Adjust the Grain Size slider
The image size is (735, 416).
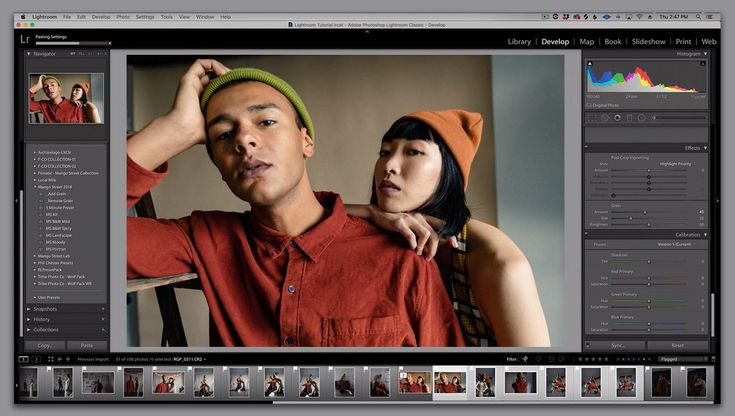click(x=631, y=219)
